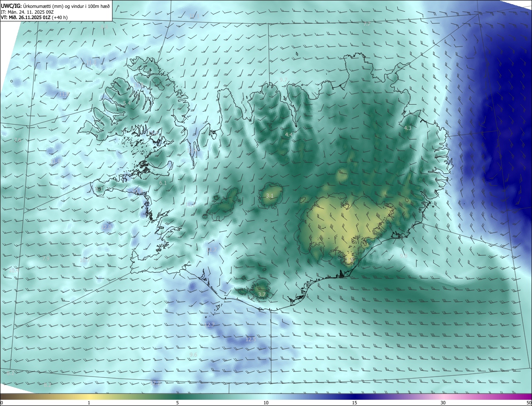Click the 4.4 value label in north Iceland
The height and width of the screenshot is (406, 532).
point(288,135)
